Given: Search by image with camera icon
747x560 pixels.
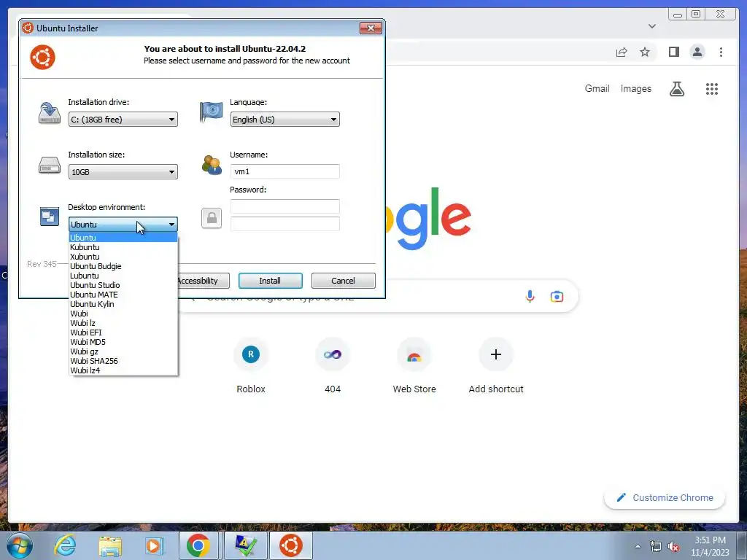Looking at the screenshot, I should pos(557,297).
